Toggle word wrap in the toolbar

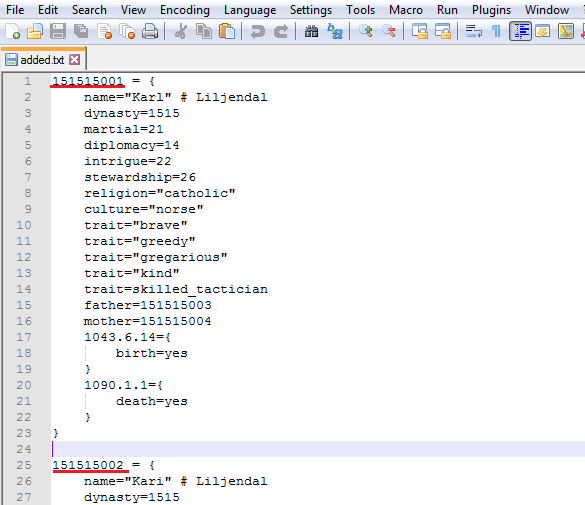click(x=474, y=31)
